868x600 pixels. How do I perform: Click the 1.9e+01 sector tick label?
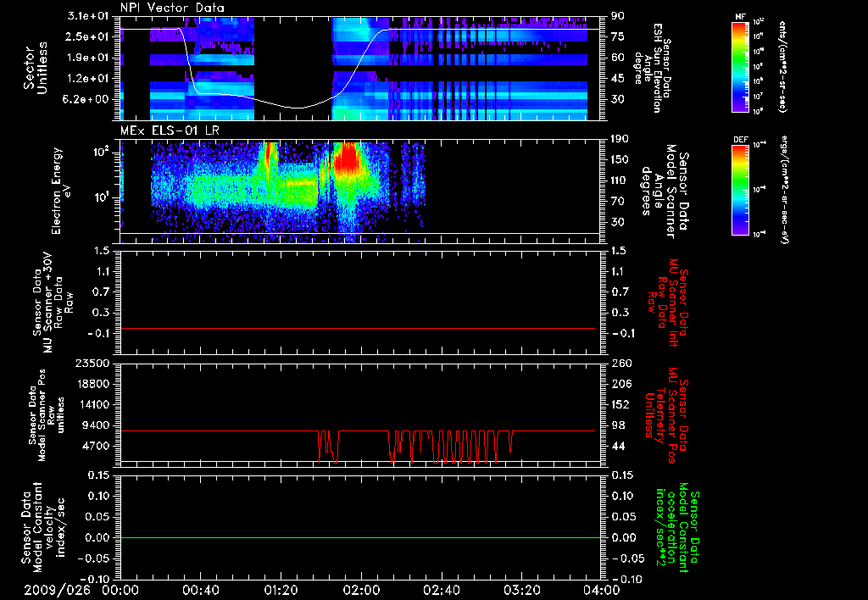[88, 58]
